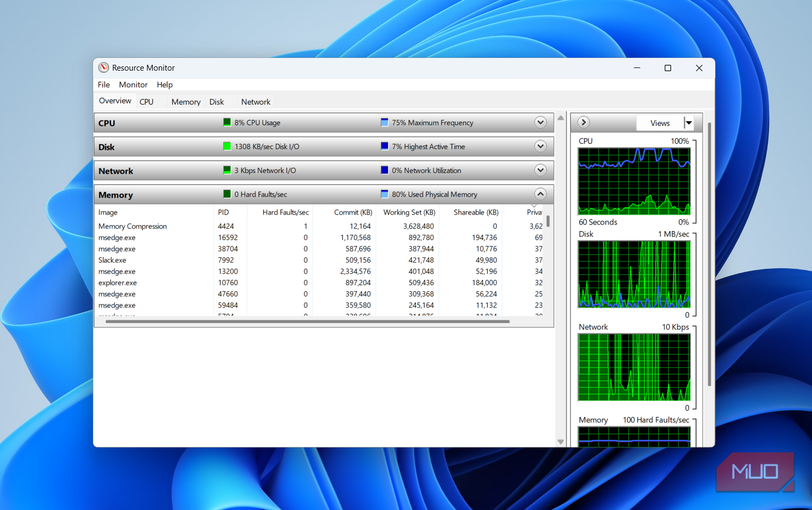Select the Memory Compression process row
Viewport: 812px width, 510px height.
pos(319,226)
